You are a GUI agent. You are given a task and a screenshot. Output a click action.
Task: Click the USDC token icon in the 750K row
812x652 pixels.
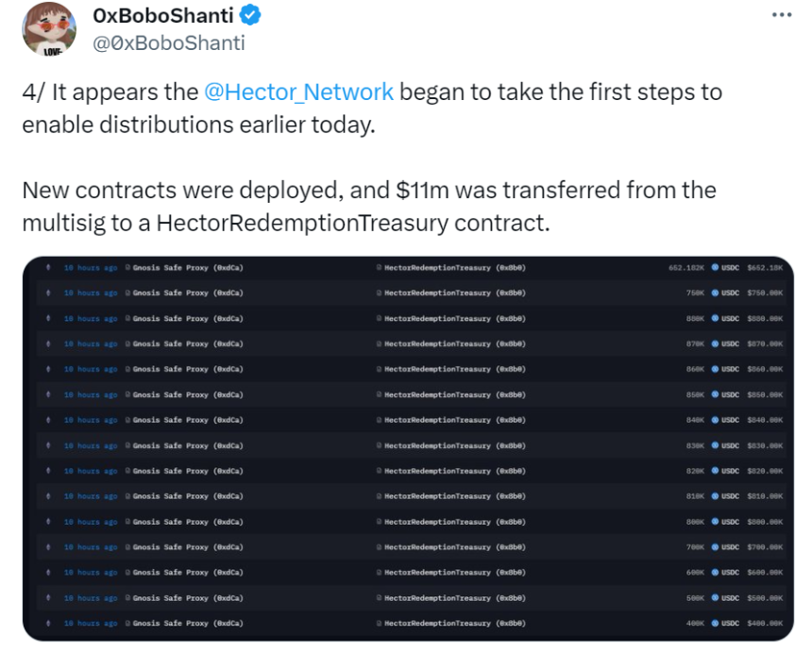point(715,293)
